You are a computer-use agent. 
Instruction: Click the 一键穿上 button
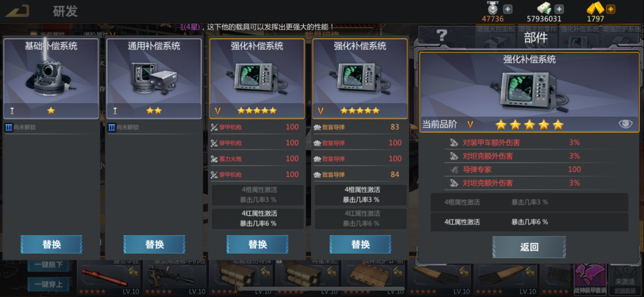(49, 284)
